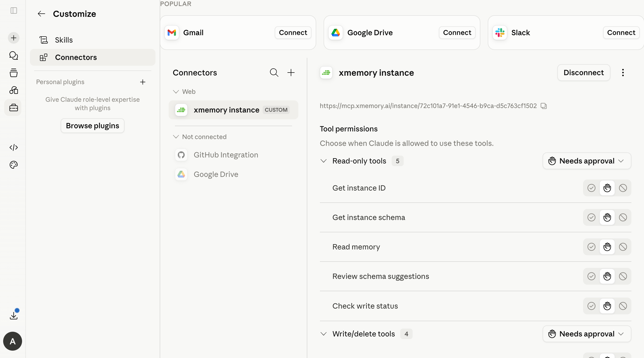
Task: Select xmemory instance connector
Action: click(233, 110)
